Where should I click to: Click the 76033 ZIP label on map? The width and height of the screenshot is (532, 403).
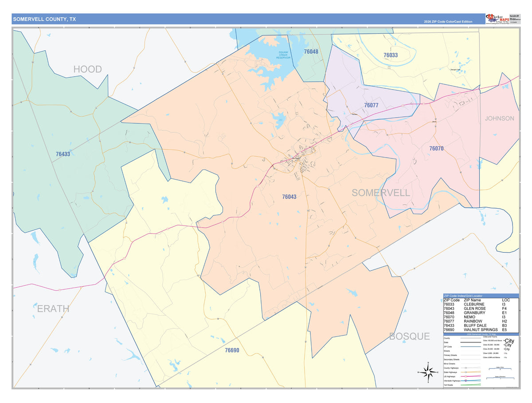[391, 55]
